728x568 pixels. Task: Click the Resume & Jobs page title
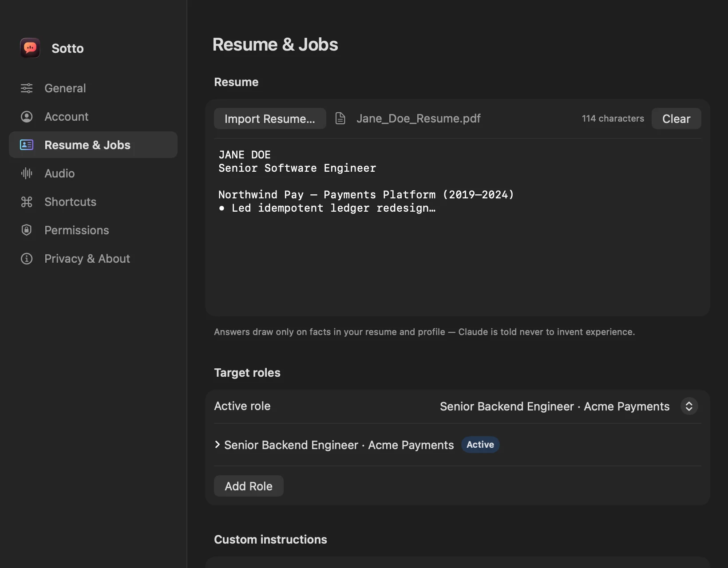(275, 44)
